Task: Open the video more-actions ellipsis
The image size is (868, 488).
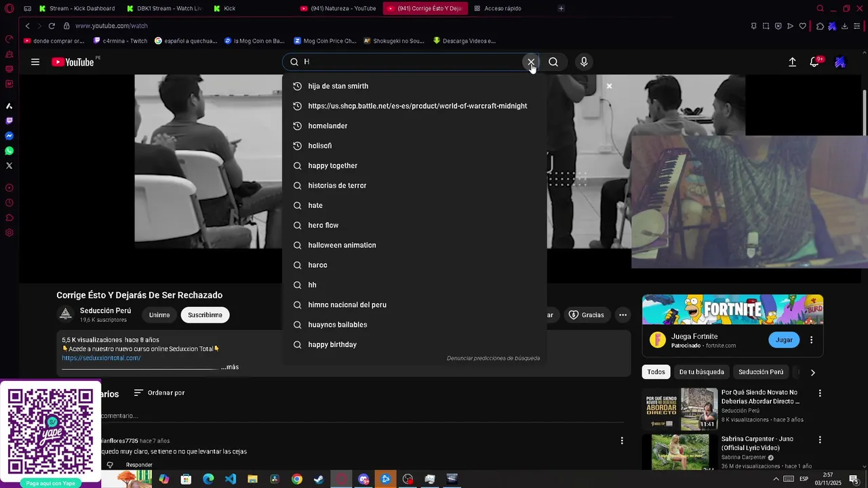Action: (x=623, y=314)
